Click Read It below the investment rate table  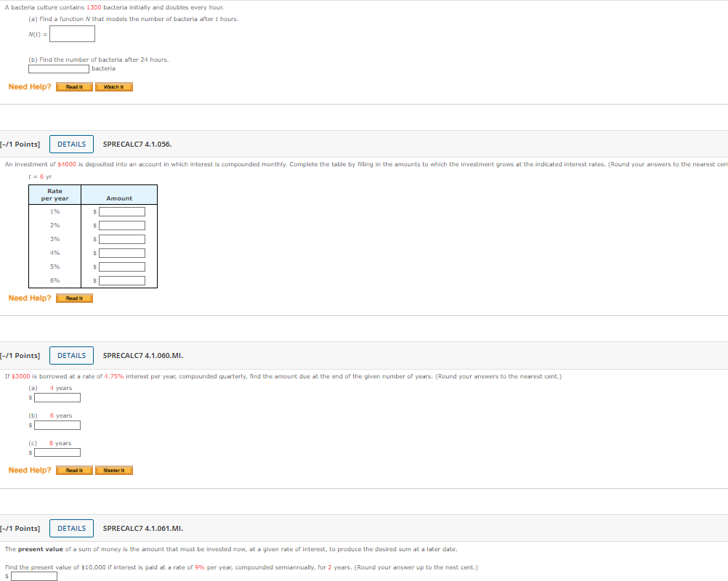click(74, 298)
